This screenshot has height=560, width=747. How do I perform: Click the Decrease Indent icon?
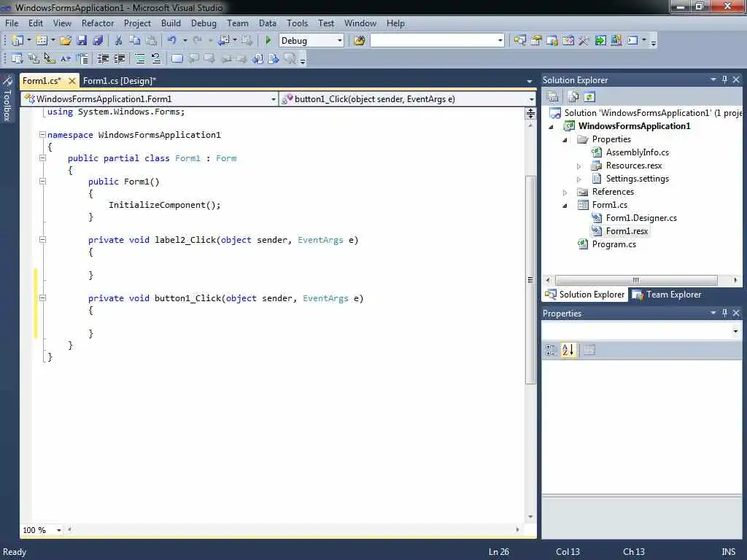click(103, 58)
